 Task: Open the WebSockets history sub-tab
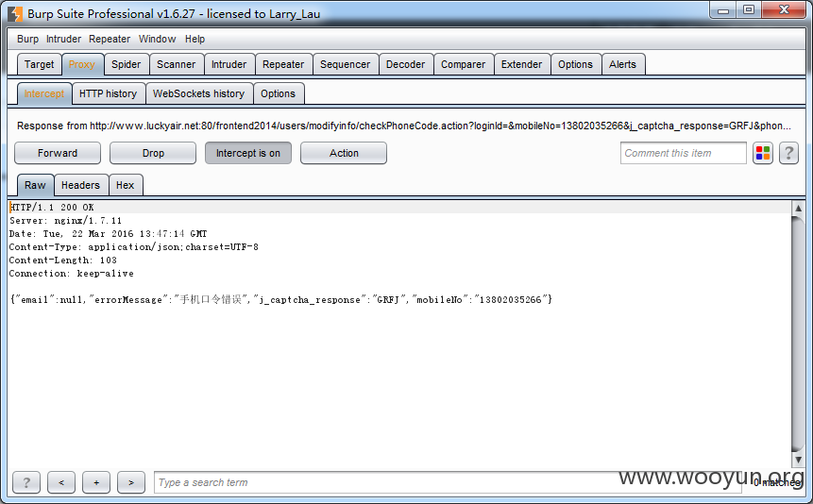tap(198, 93)
